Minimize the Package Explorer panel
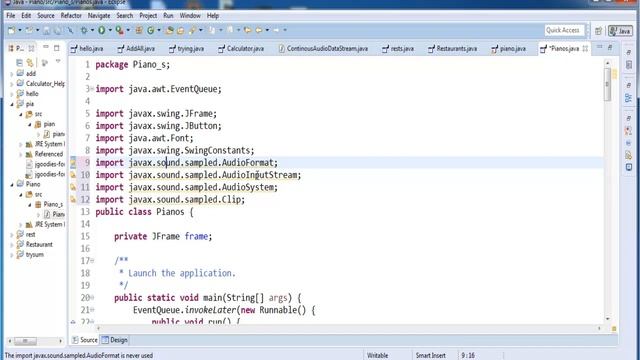This screenshot has height=360, width=640. pyautogui.click(x=46, y=48)
